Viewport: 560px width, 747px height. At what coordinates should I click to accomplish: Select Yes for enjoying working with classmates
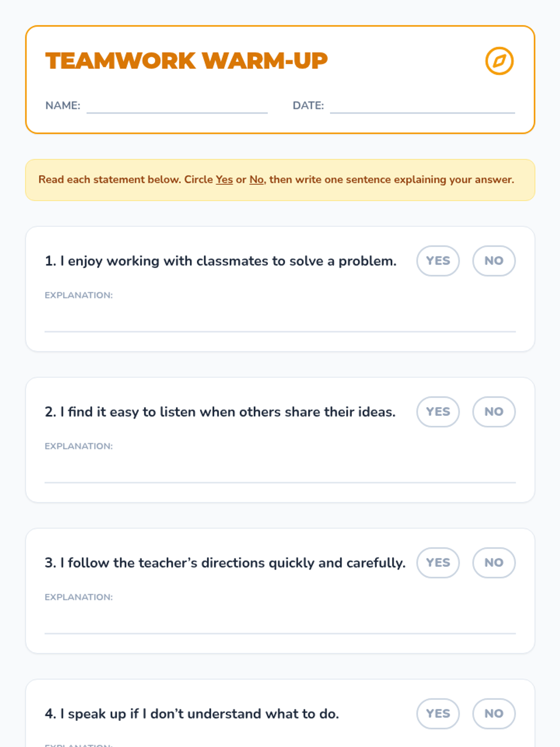[x=438, y=261]
